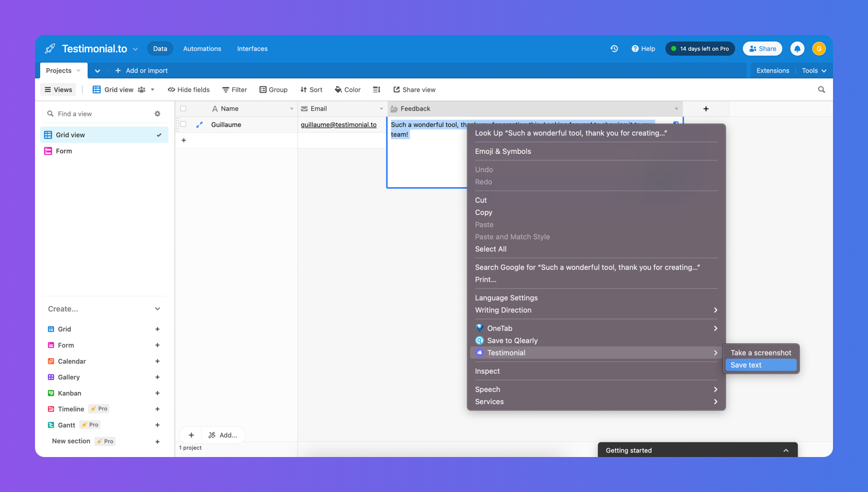This screenshot has width=868, height=492.
Task: Click the Share button
Action: [x=762, y=49]
